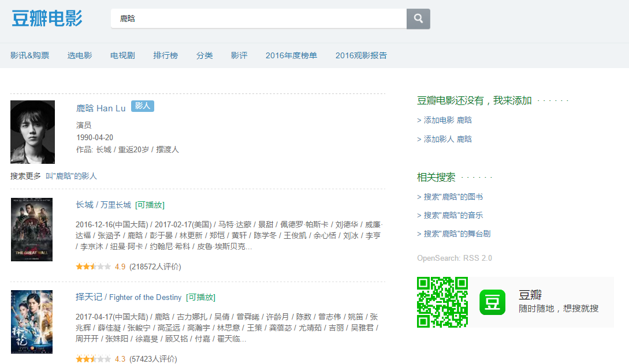The height and width of the screenshot is (364, 629).
Task: Click the Douban QR code image
Action: point(442,302)
